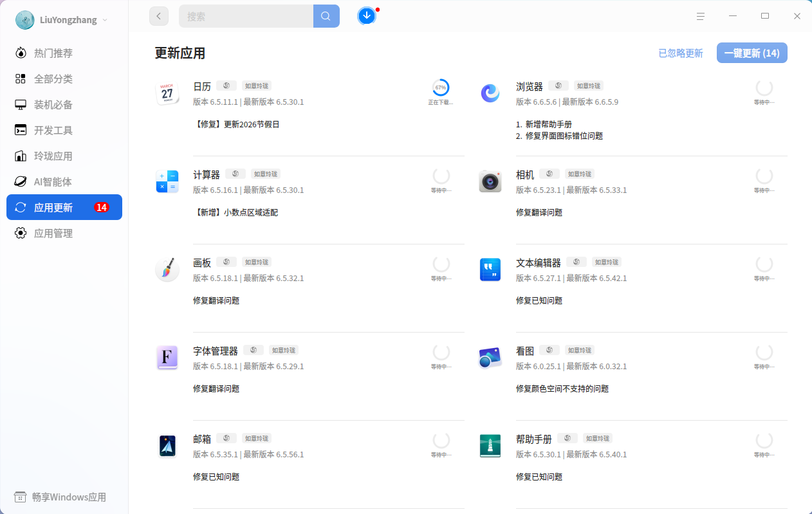Viewport: 812px width, 514px height.
Task: Open the Paint board (画板) app icon
Action: point(167,270)
